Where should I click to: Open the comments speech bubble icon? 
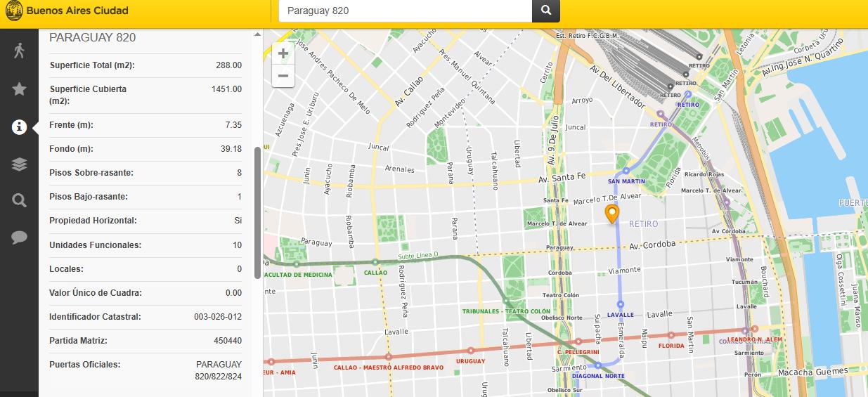click(x=19, y=237)
